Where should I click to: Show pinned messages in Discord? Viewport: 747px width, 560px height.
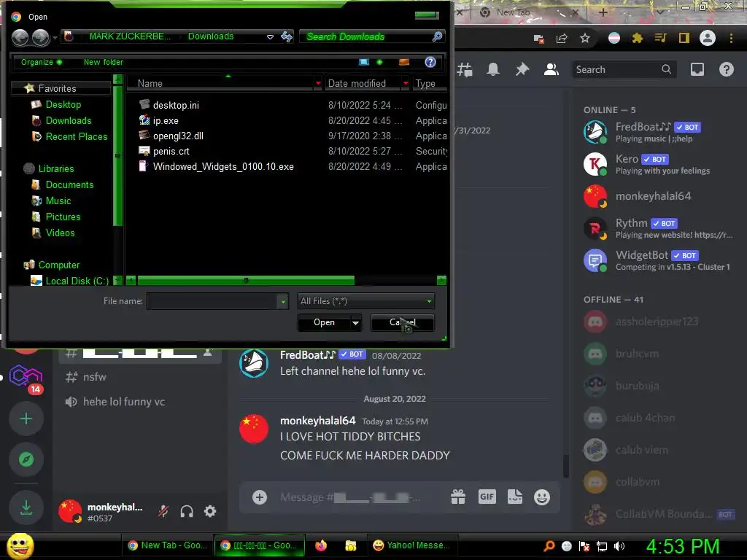(522, 69)
